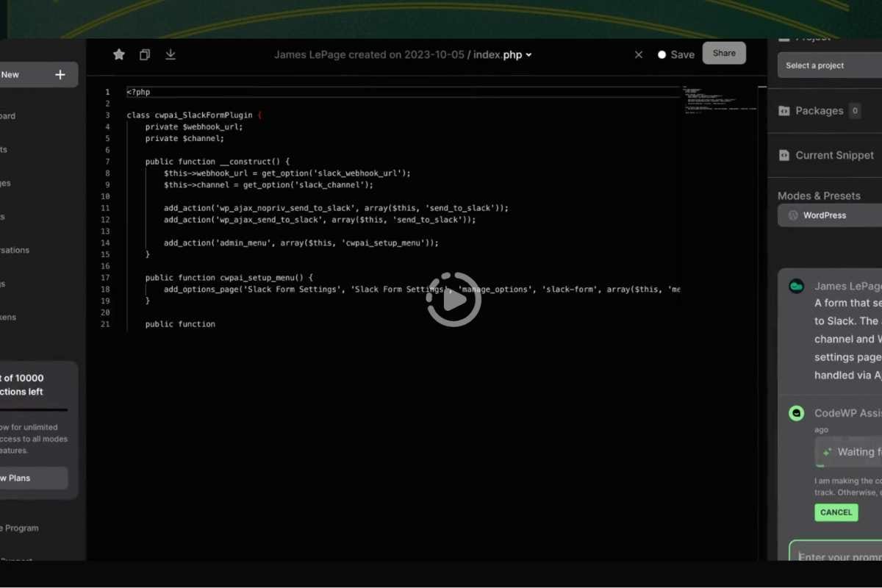Open the WordPress mode dropdown
The width and height of the screenshot is (882, 588).
coord(830,215)
